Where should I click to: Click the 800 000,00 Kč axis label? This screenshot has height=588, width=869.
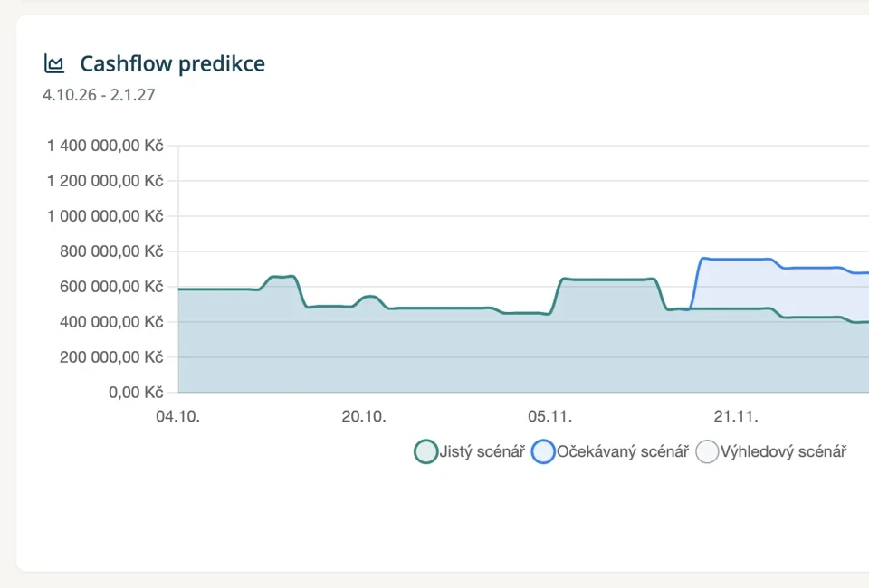(x=111, y=251)
